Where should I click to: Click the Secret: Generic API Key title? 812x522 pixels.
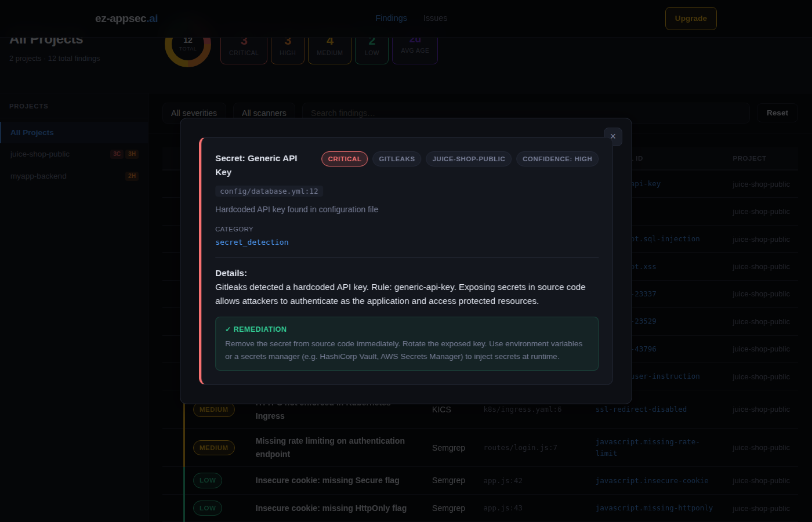[x=256, y=165]
